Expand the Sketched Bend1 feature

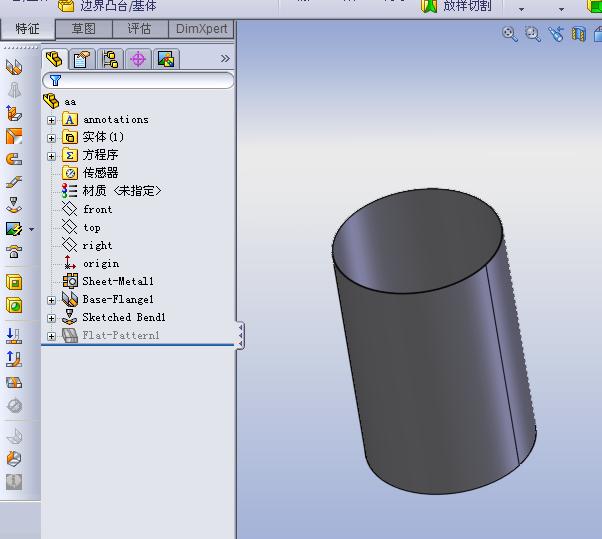tap(51, 318)
